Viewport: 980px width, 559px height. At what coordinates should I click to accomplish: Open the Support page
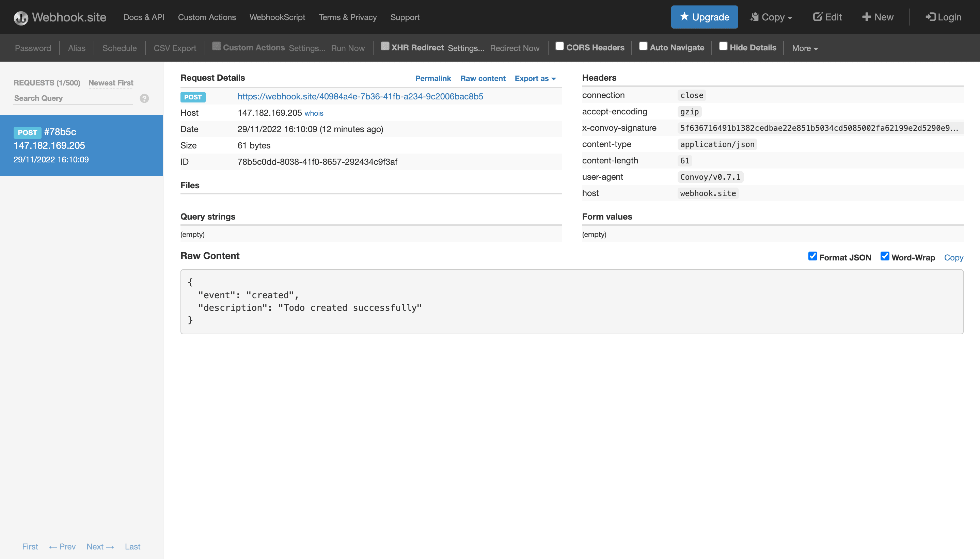(405, 17)
